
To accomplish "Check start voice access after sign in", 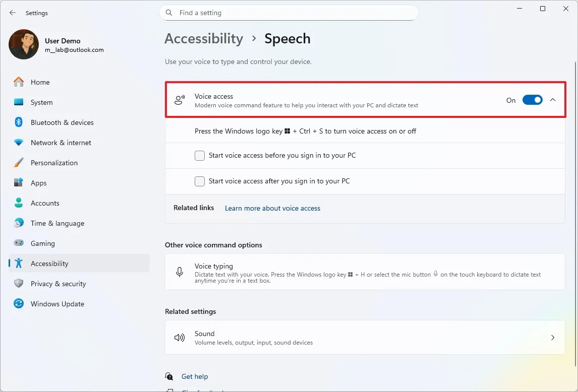I will coord(199,181).
